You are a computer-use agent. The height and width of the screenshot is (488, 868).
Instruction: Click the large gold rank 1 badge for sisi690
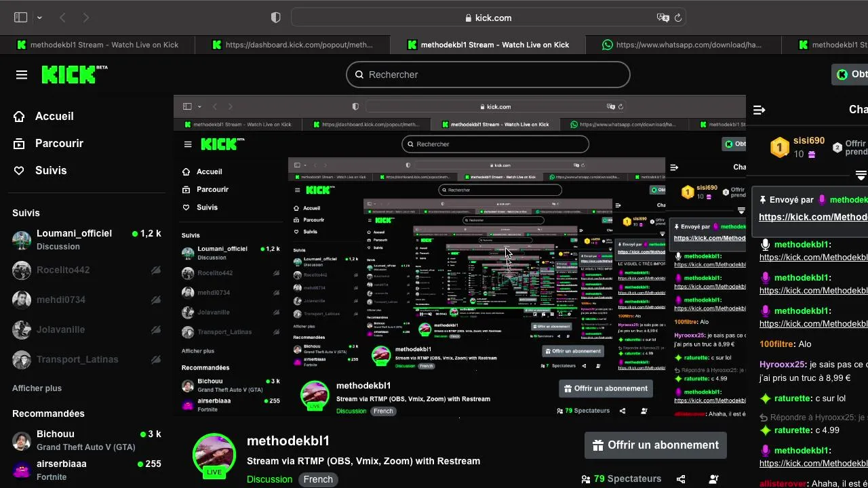(780, 147)
